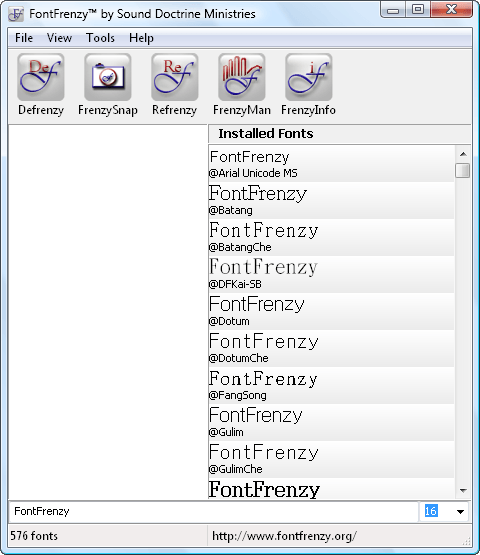This screenshot has width=480, height=555.
Task: Click the Installed Fonts header
Action: point(340,134)
